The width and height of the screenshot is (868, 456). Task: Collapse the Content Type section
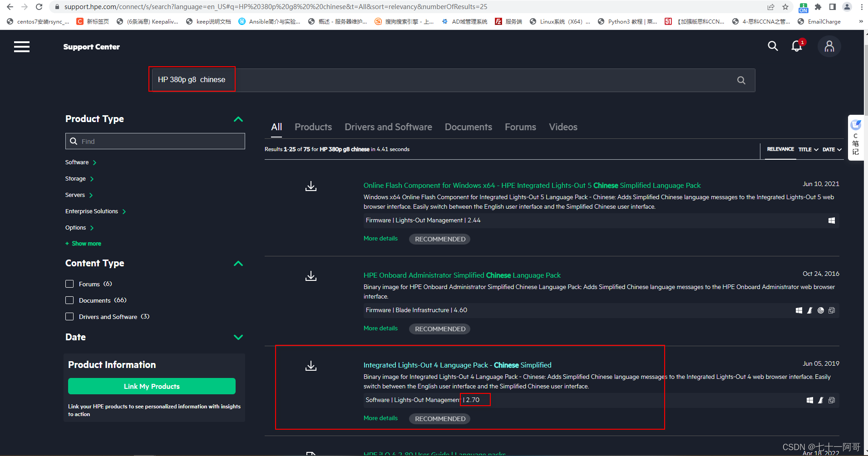(x=238, y=264)
